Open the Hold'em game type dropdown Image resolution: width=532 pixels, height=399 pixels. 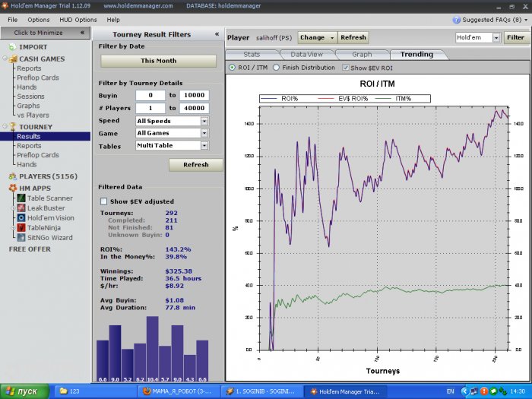[496, 37]
